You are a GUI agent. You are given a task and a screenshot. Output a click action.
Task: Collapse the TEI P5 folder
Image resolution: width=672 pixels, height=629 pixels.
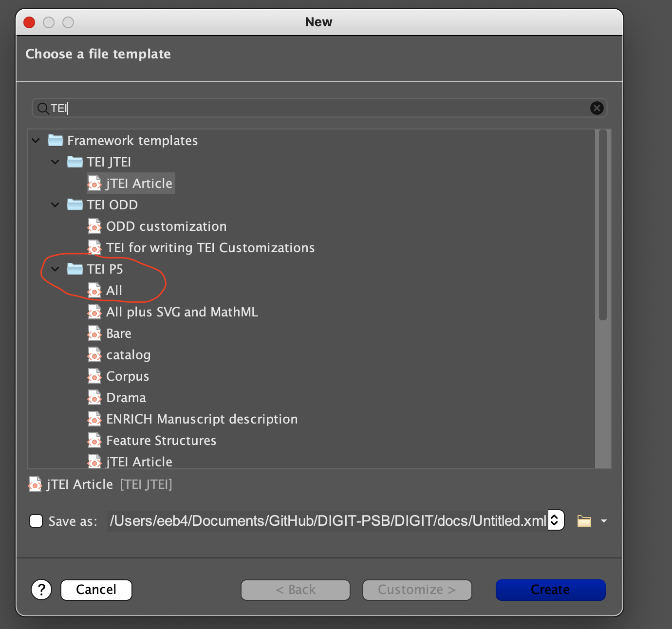coord(55,269)
